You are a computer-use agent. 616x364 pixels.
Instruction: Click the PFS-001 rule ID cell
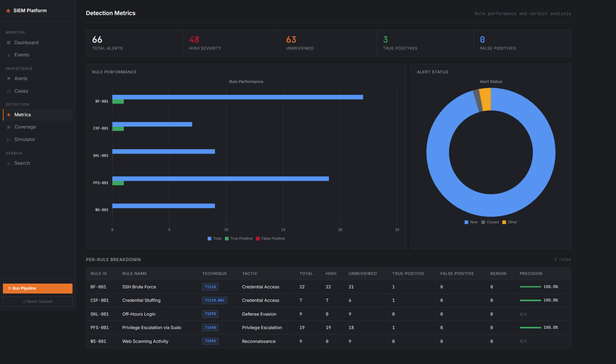click(x=99, y=328)
